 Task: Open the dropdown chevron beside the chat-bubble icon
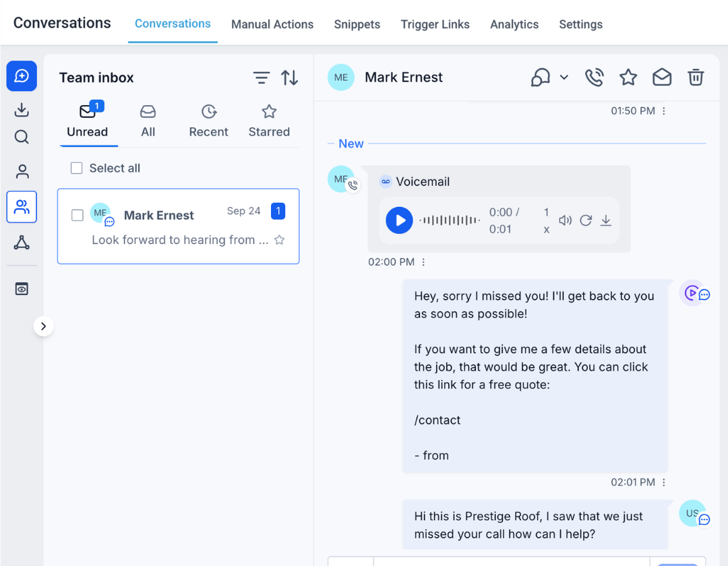click(x=564, y=77)
